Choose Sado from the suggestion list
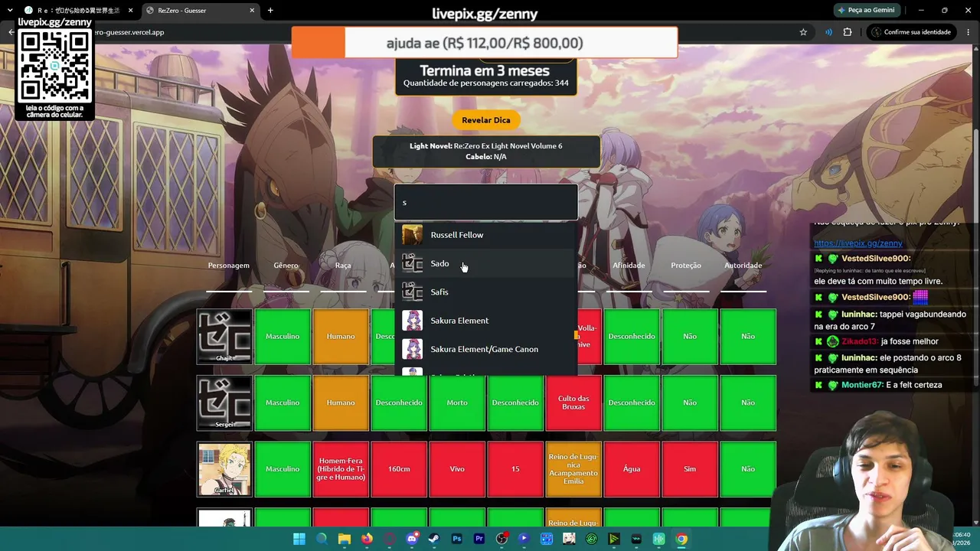 (486, 263)
